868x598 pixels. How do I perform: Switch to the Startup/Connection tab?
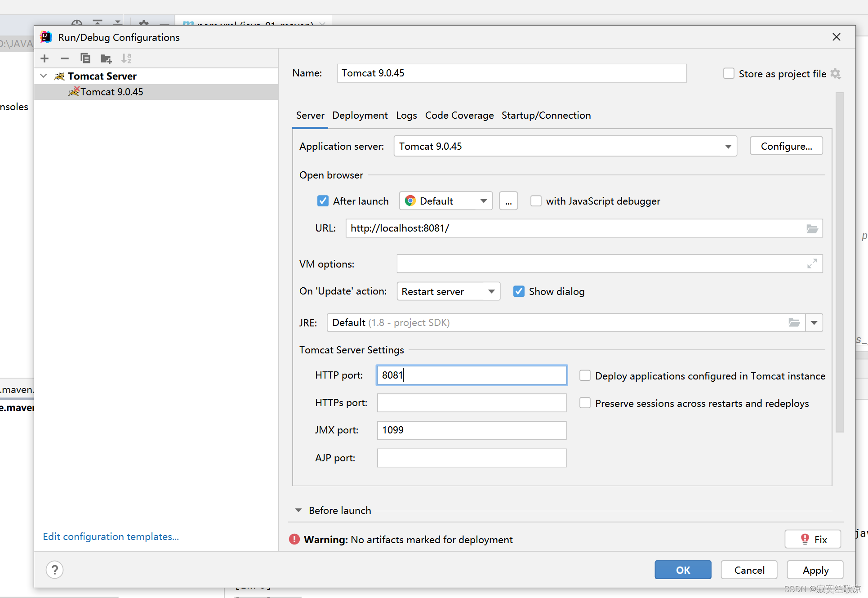tap(546, 116)
